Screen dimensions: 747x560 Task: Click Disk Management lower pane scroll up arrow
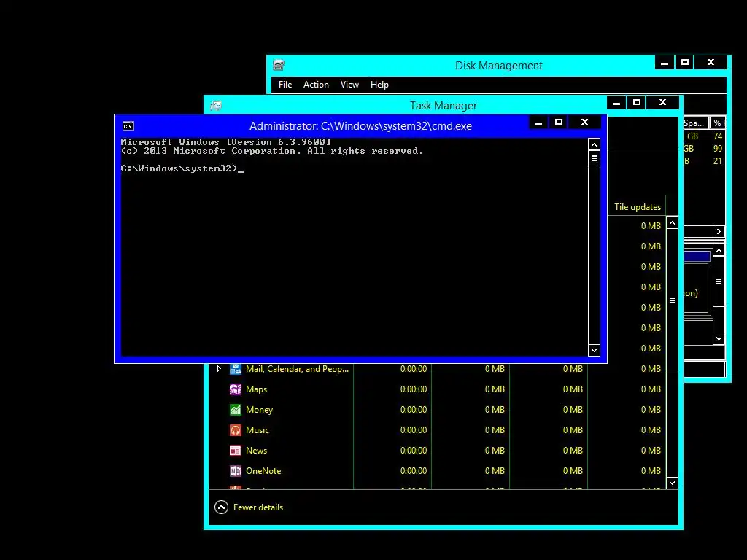(x=719, y=251)
